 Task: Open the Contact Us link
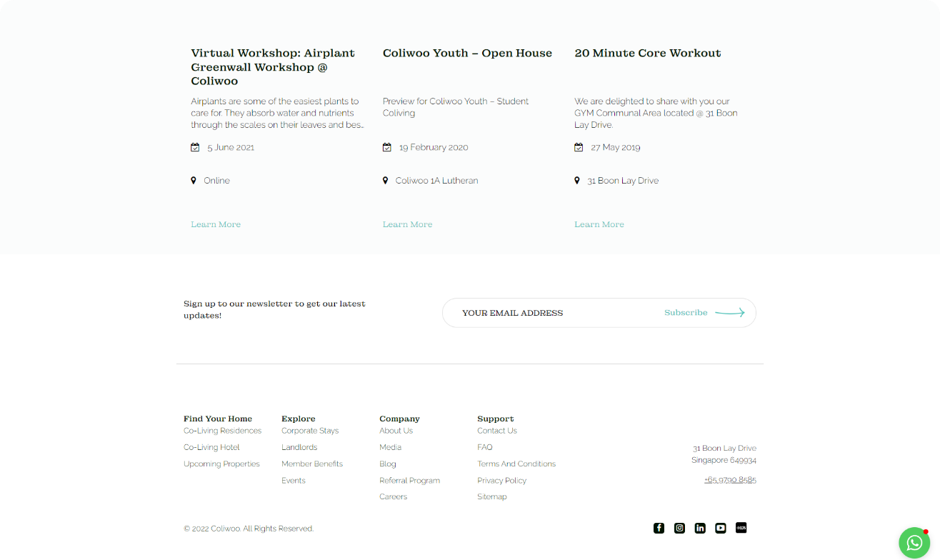[x=497, y=431]
